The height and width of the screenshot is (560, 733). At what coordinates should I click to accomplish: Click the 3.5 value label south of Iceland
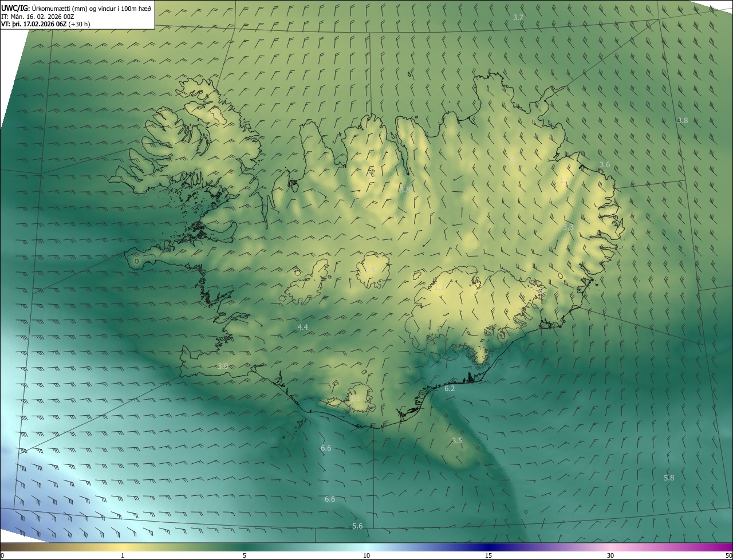[456, 441]
